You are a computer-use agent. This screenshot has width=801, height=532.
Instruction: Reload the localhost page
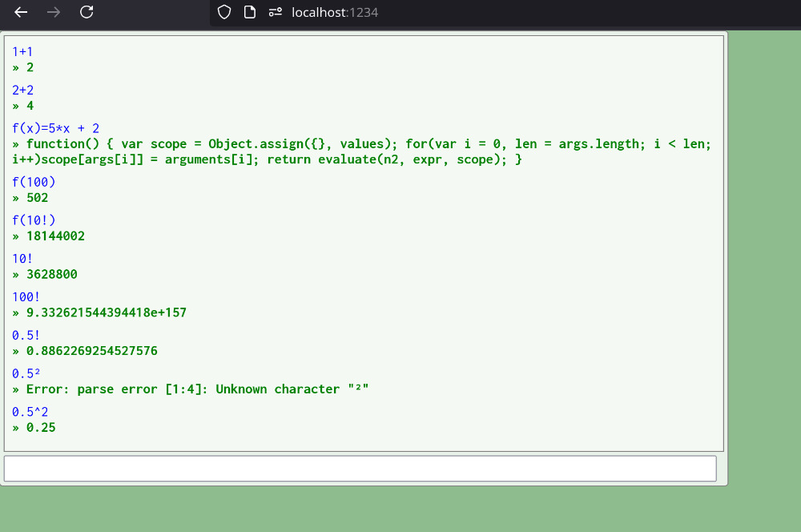(x=87, y=12)
